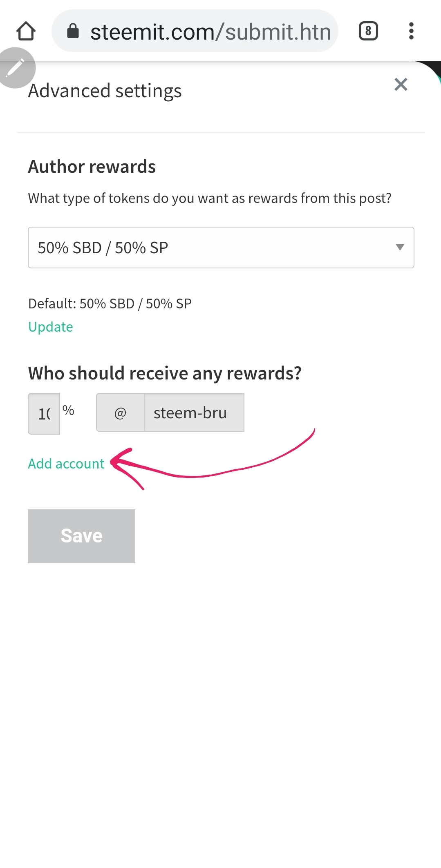Close the Advanced settings dialog

click(x=401, y=85)
